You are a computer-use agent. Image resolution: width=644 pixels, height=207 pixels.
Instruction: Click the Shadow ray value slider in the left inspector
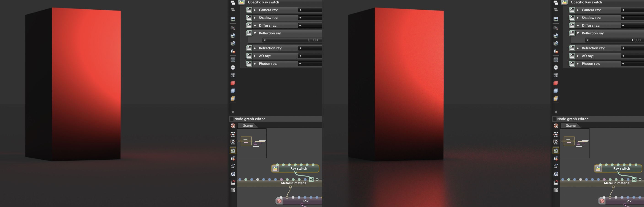coord(310,18)
